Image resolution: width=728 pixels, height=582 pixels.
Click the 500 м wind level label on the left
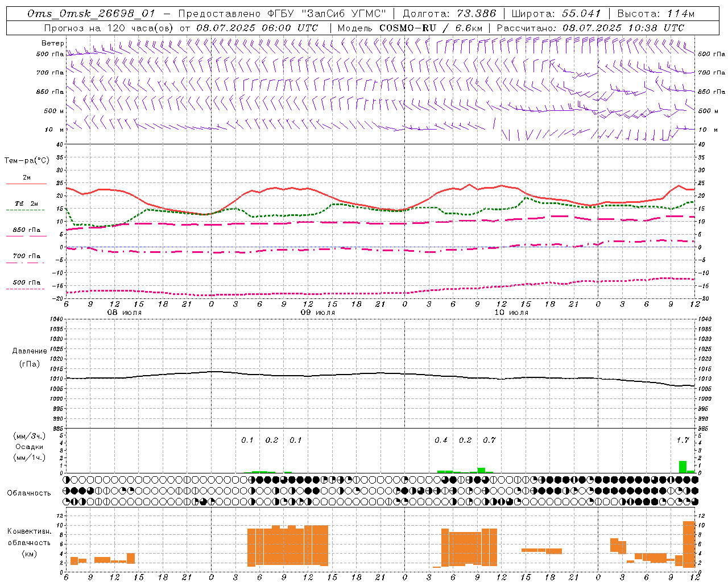point(55,111)
